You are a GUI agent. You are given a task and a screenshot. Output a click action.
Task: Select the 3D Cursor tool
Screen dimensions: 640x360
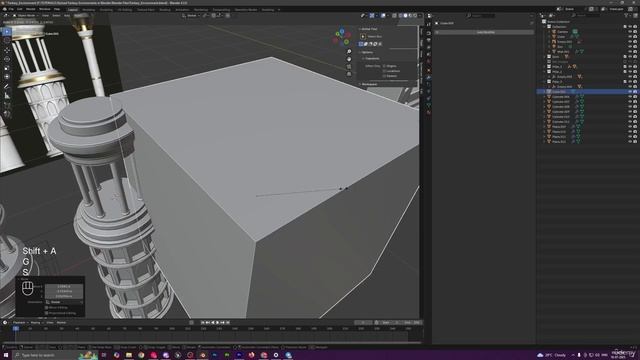7,40
